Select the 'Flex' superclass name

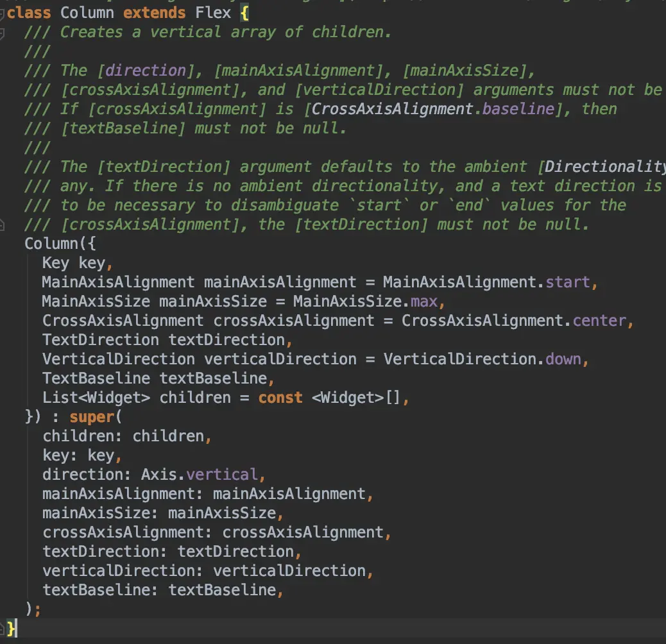click(x=213, y=13)
